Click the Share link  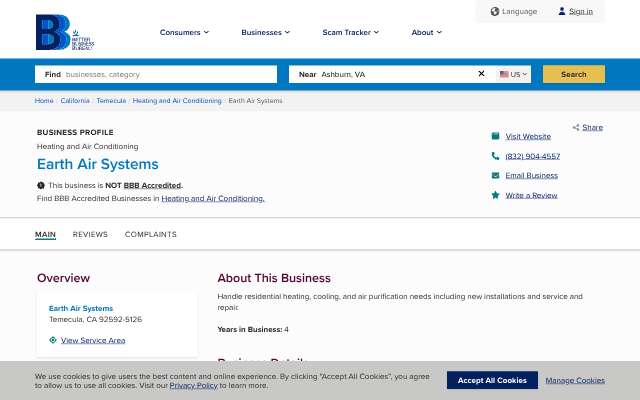click(x=592, y=127)
